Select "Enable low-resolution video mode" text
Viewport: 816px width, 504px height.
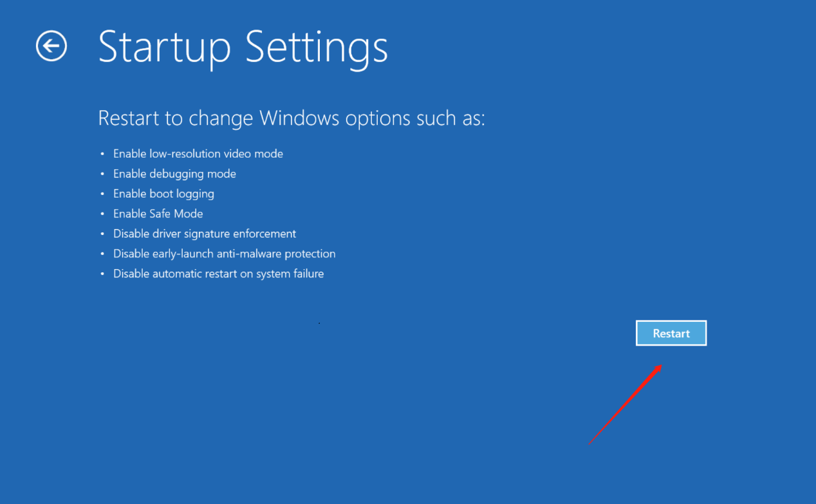click(198, 154)
